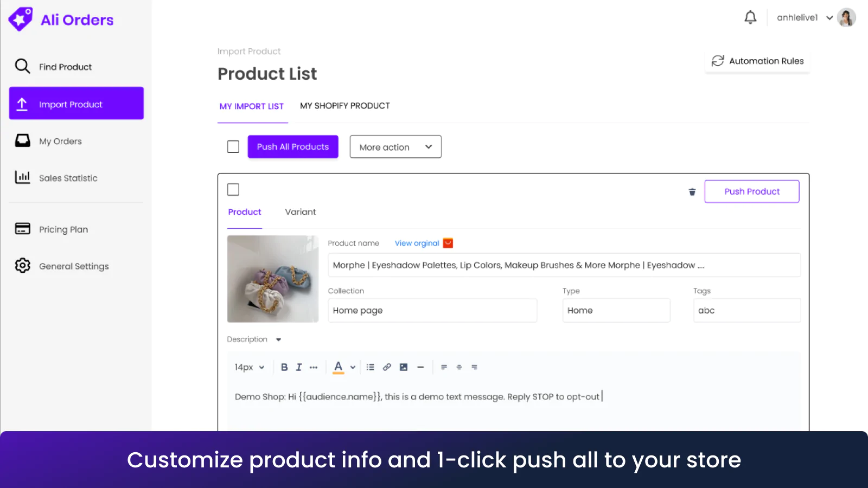Center align the description text

click(459, 367)
